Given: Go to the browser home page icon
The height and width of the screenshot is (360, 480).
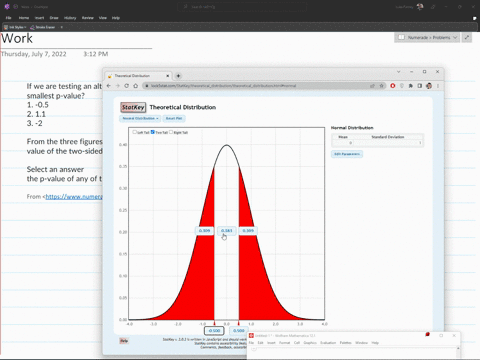Looking at the screenshot, I should click(x=135, y=86).
